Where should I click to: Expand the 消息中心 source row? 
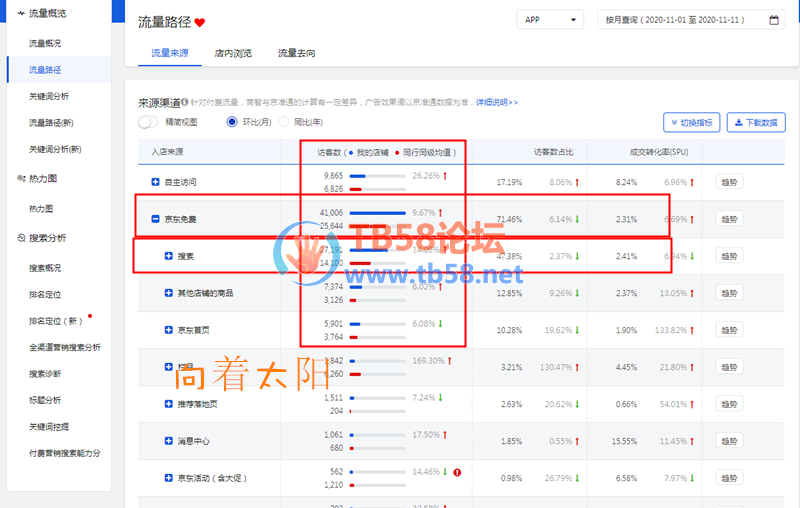(169, 441)
